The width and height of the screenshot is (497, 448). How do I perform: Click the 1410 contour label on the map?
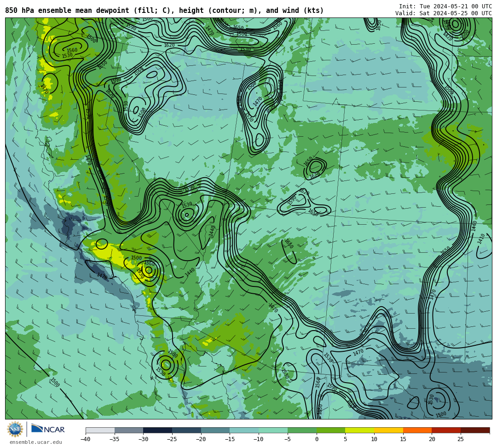coord(481,239)
